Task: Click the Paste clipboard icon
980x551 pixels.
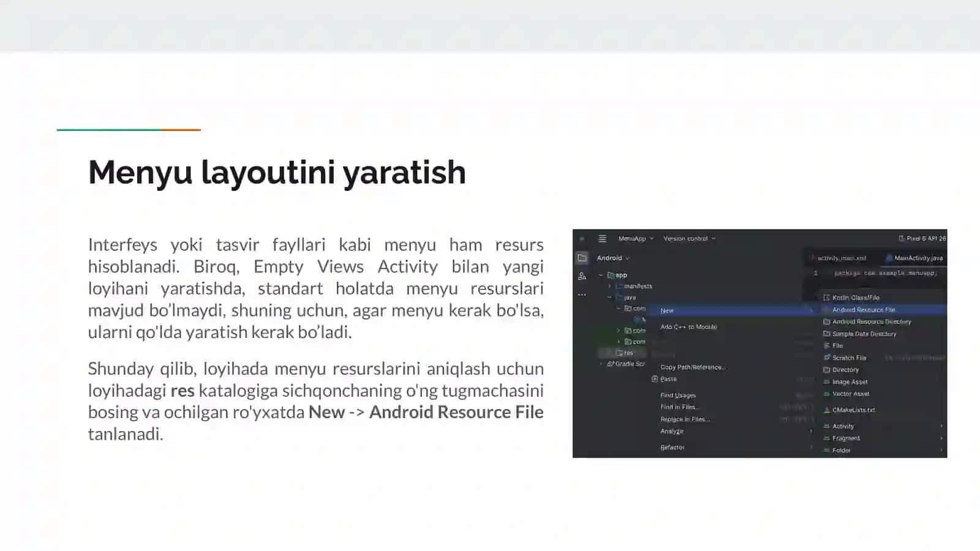Action: coord(655,380)
